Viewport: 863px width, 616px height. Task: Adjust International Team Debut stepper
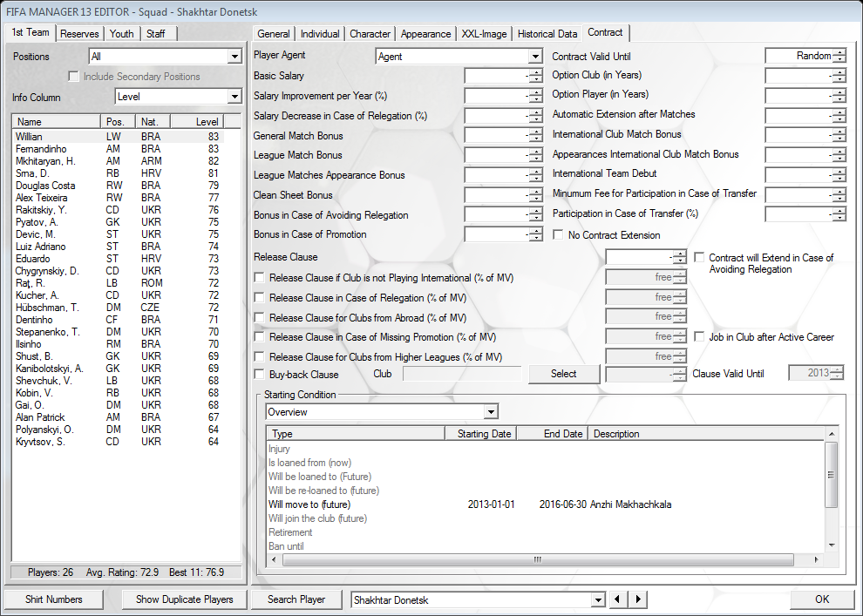pos(839,175)
